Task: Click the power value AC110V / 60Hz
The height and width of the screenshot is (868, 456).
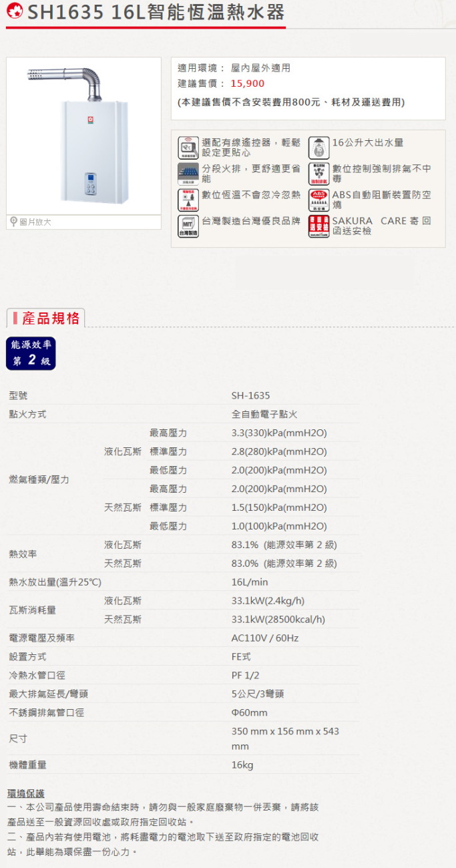Action: coord(265,638)
